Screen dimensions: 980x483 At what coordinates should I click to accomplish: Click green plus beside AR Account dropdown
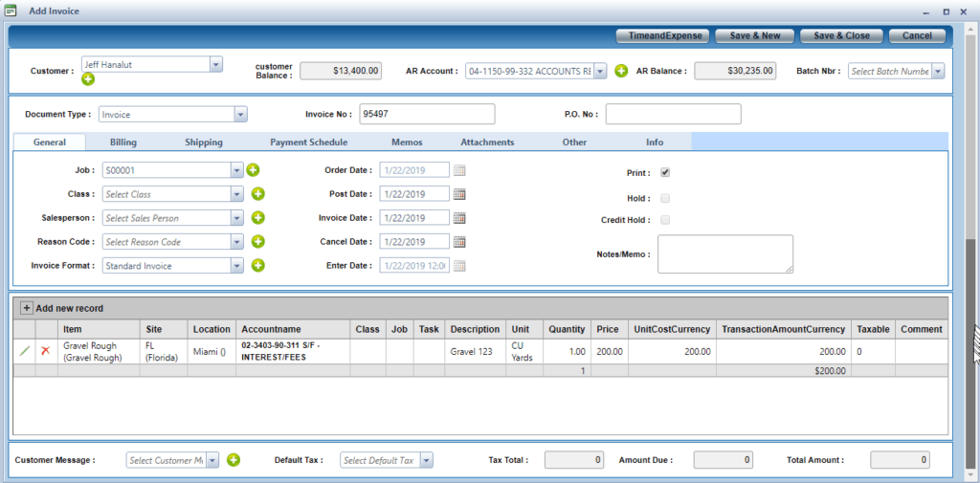(x=620, y=71)
